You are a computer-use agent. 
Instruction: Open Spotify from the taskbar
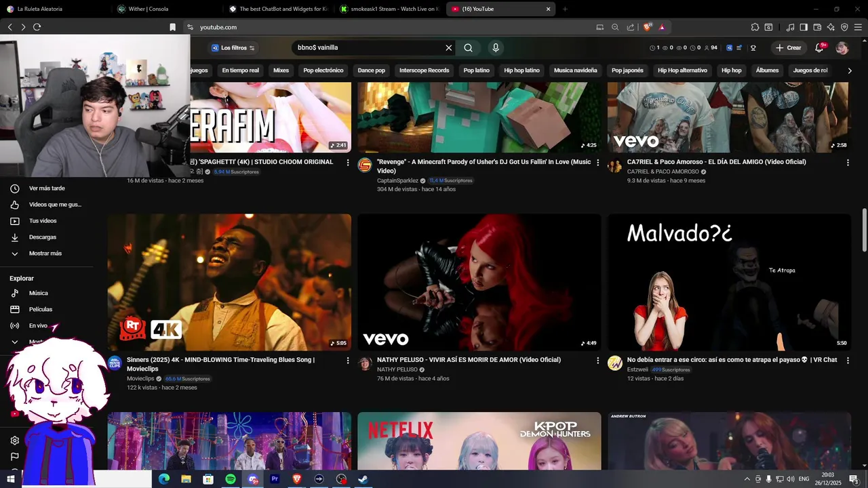(x=231, y=479)
